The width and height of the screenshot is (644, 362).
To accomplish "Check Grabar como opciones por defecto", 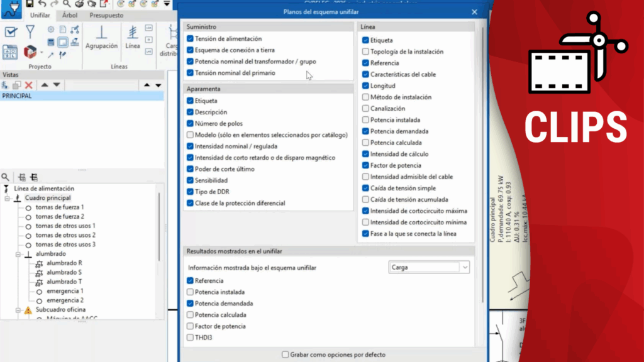I will pos(286,354).
